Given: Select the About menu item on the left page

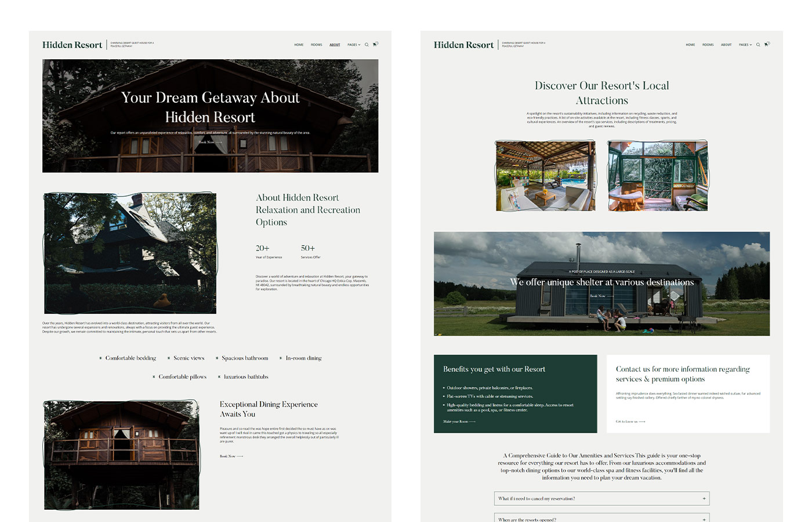Looking at the screenshot, I should point(335,45).
